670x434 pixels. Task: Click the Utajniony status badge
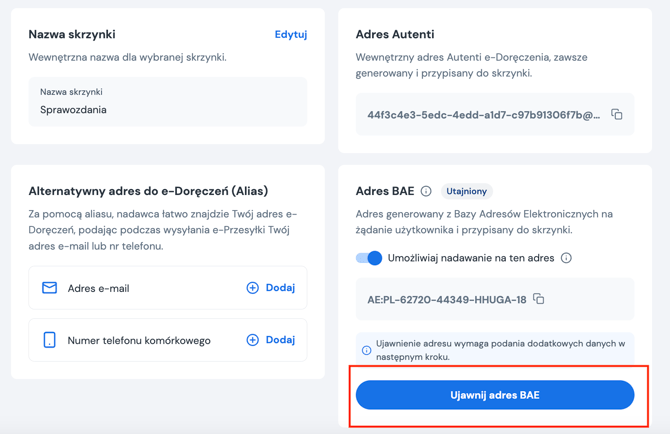coord(467,191)
